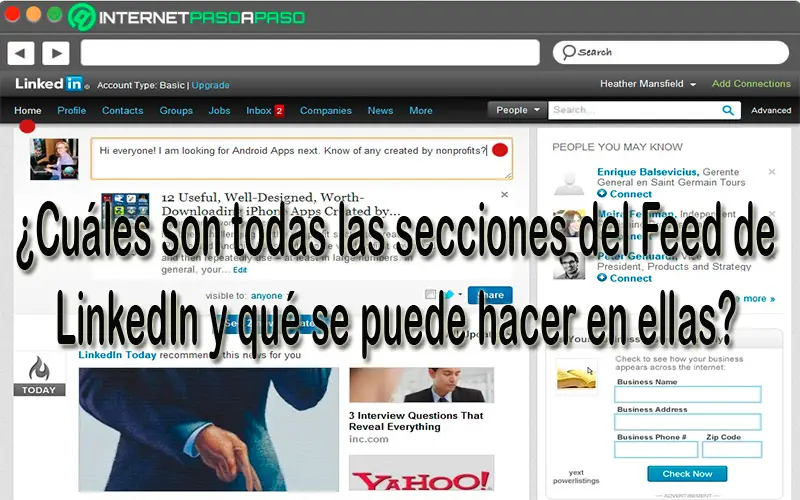
Task: Open the Groups menu item
Action: point(176,110)
